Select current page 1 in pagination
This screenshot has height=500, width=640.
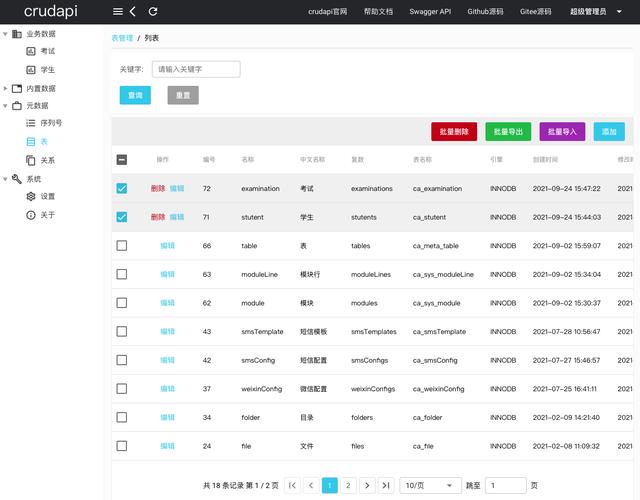(330, 485)
